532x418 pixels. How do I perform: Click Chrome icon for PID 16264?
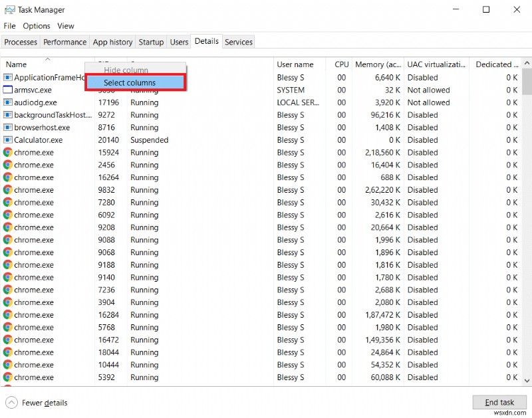tap(8, 177)
